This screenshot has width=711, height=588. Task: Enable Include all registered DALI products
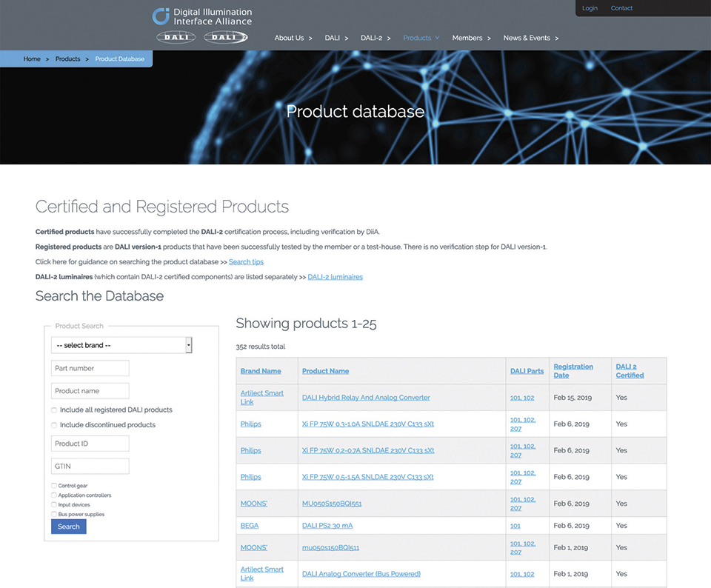[54, 410]
